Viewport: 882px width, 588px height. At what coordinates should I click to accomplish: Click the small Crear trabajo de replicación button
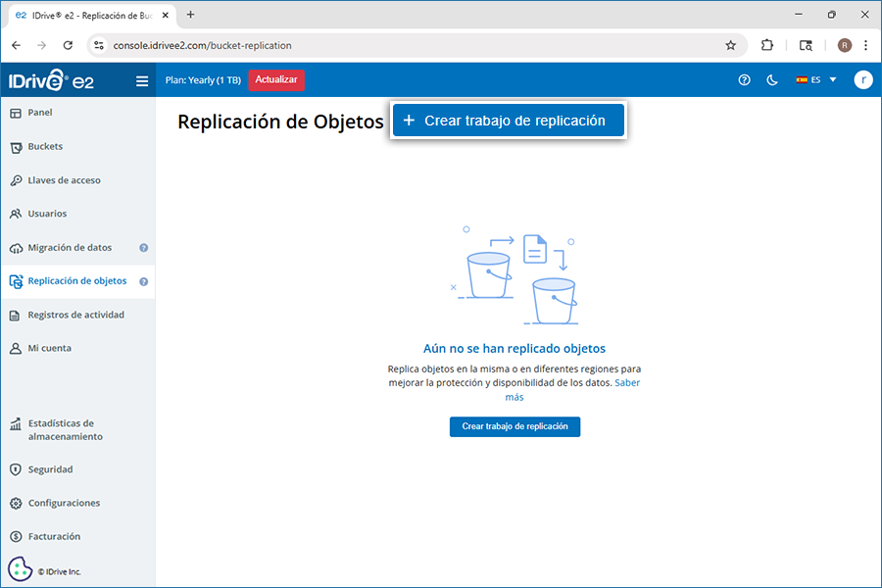point(514,426)
